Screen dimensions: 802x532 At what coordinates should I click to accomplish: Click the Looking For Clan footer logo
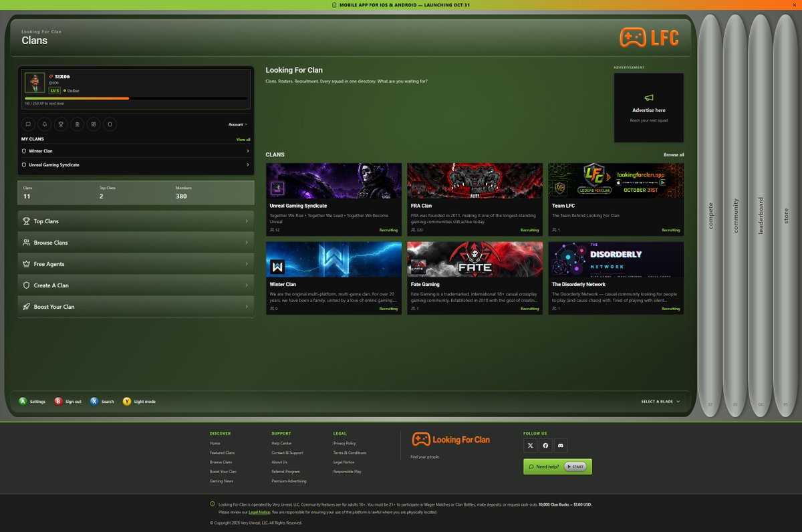point(451,439)
